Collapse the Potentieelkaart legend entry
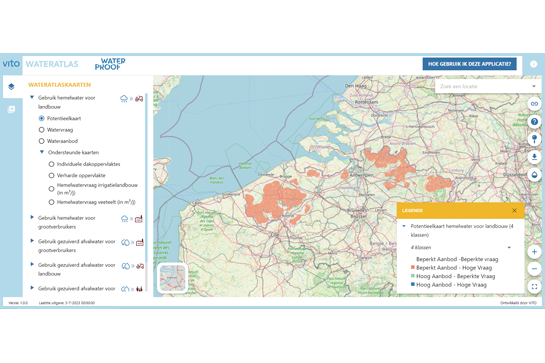Image resolution: width=545 pixels, height=363 pixels. [x=404, y=226]
